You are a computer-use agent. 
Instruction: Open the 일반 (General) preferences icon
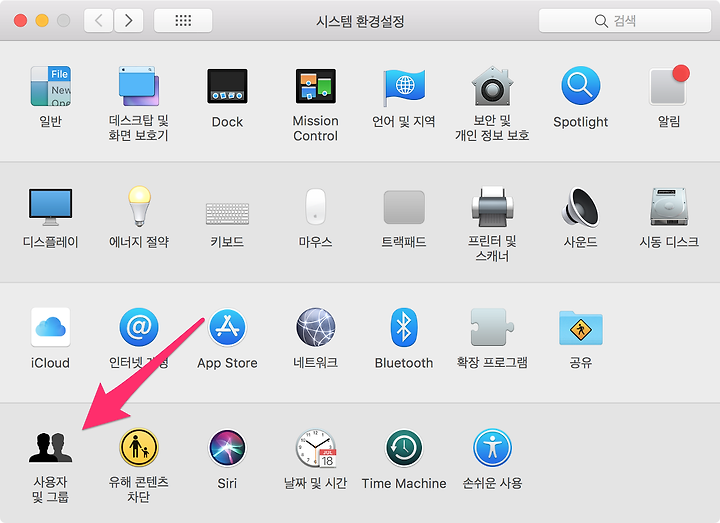[x=51, y=86]
